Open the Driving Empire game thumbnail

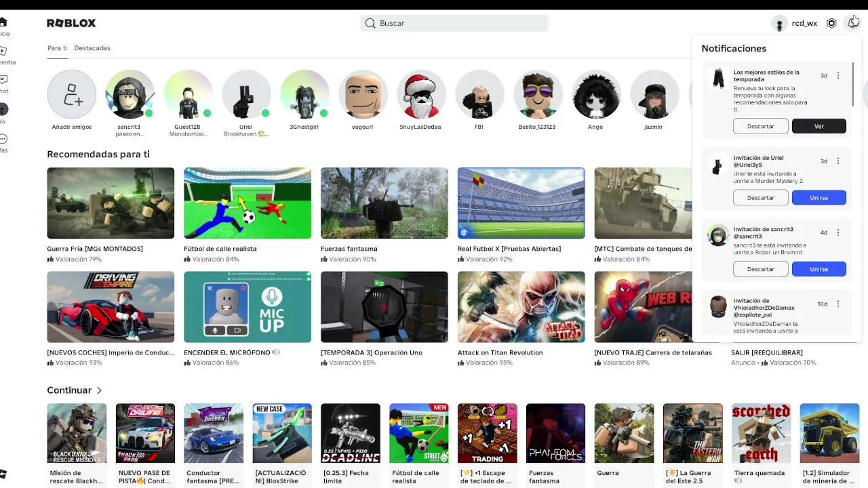pos(111,307)
